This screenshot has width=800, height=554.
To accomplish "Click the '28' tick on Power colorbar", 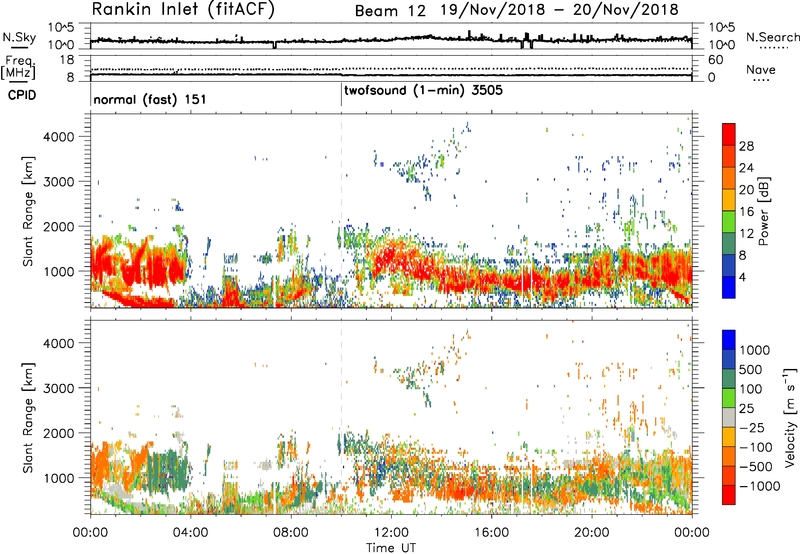I will click(x=746, y=146).
